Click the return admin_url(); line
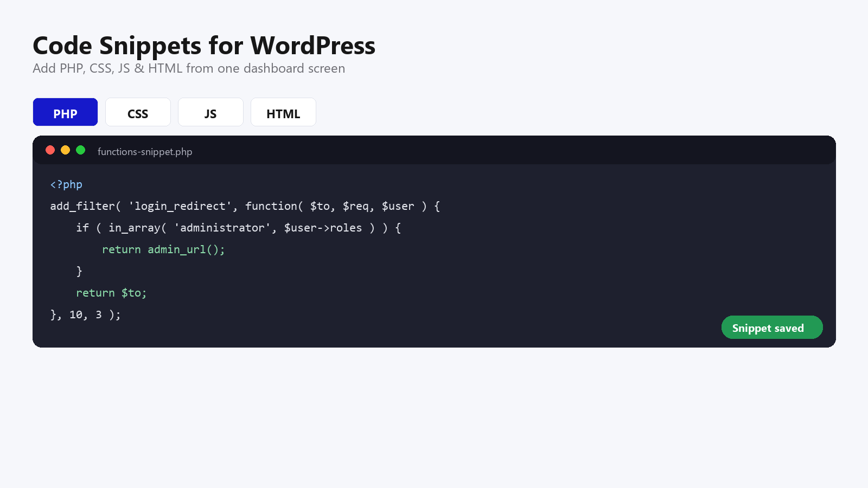Image resolution: width=868 pixels, height=488 pixels. coord(163,249)
